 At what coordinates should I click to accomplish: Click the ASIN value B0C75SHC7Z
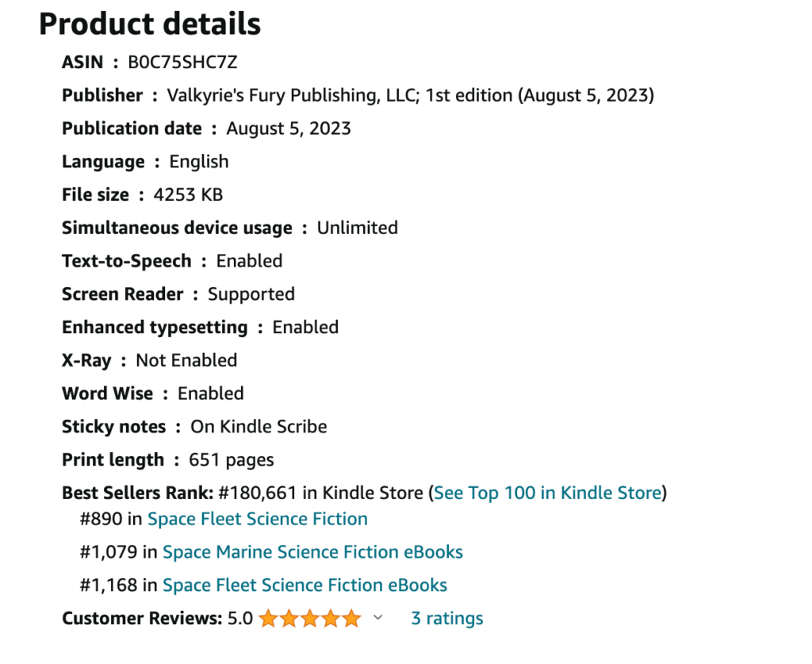pyautogui.click(x=182, y=62)
